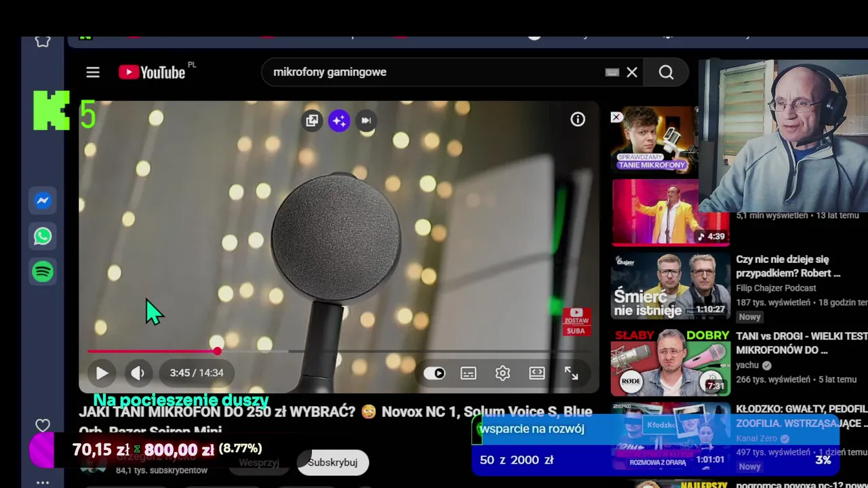The image size is (868, 488).
Task: Open the heart icon in the sidebar
Action: [43, 426]
